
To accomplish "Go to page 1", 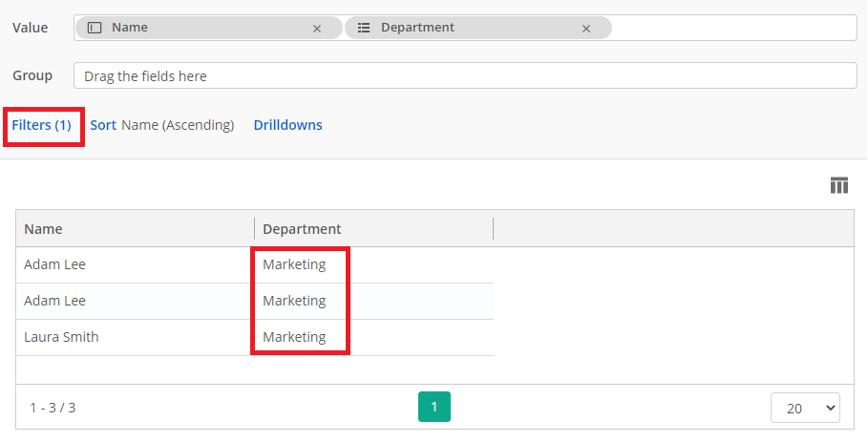I will tap(434, 407).
